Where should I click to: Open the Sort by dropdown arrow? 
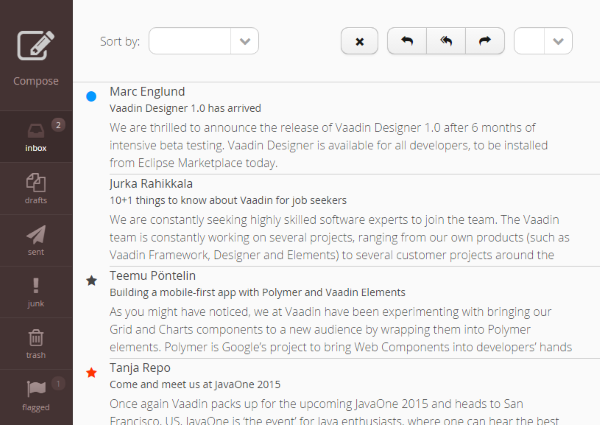click(x=245, y=41)
